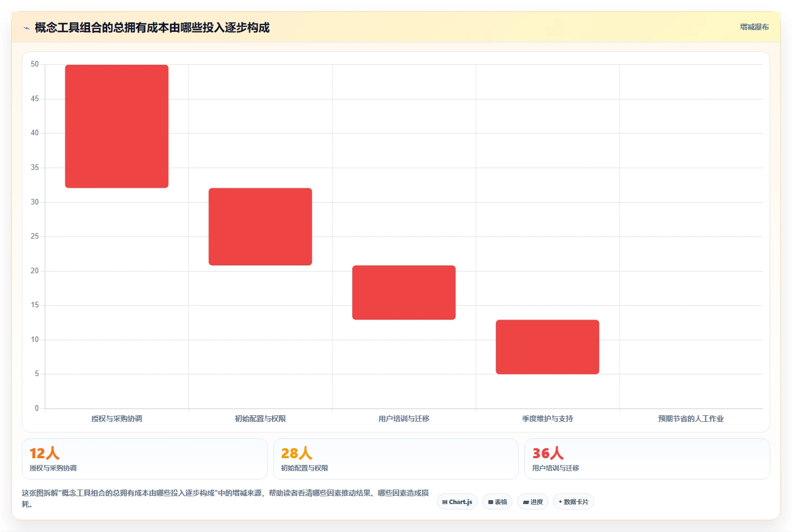The image size is (792, 532).
Task: Click the axis label 预期节省的人工作业
Action: (691, 419)
